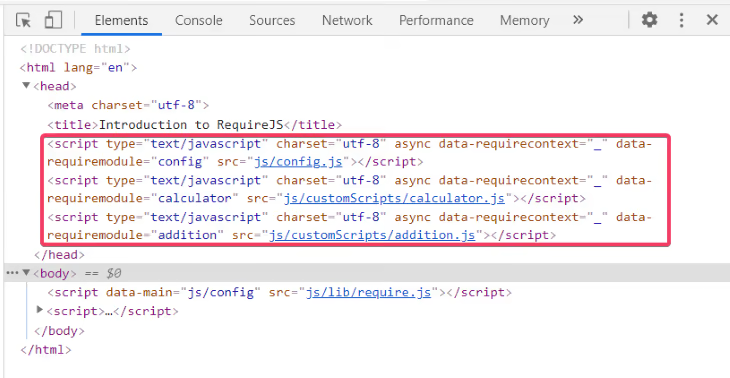Close the DevTools panel
The width and height of the screenshot is (730, 378).
coord(712,20)
